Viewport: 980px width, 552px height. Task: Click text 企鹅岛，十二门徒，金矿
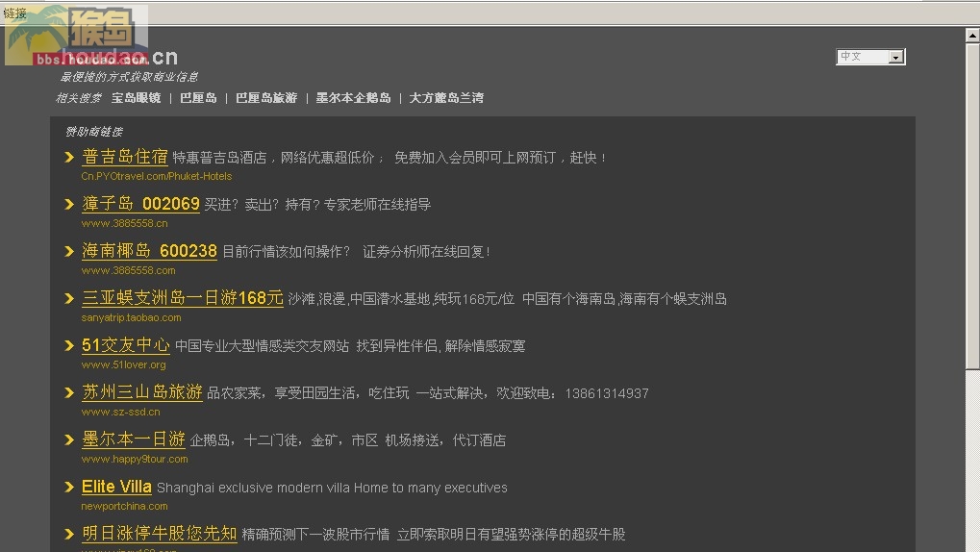[x=264, y=440]
